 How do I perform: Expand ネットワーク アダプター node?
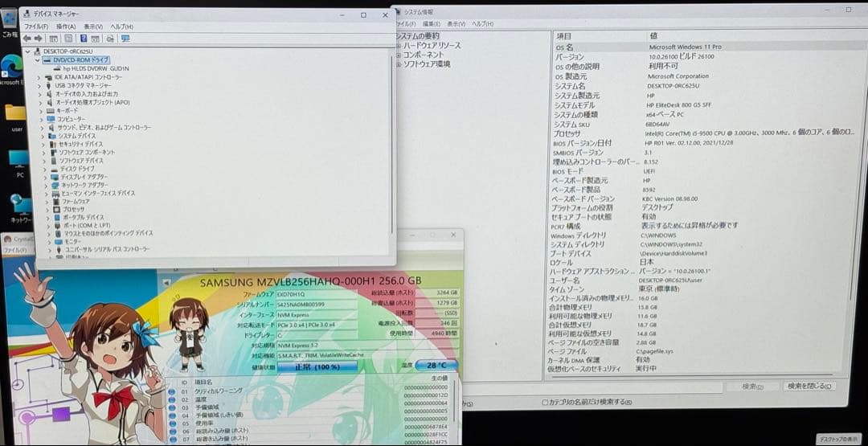[x=46, y=185]
